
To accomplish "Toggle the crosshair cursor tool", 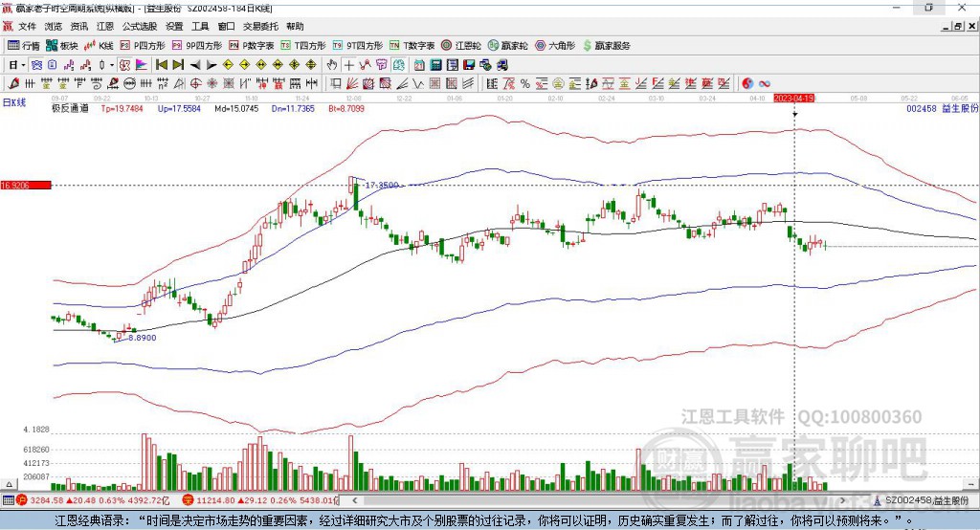I will (x=348, y=65).
